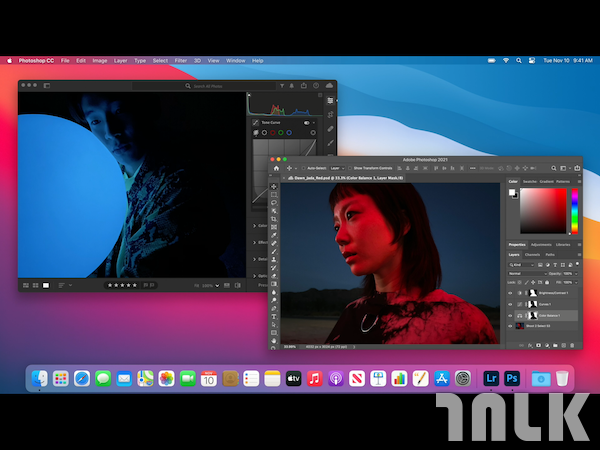The image size is (600, 450).
Task: Click Lightroom help question mark icon
Action: pos(316,86)
